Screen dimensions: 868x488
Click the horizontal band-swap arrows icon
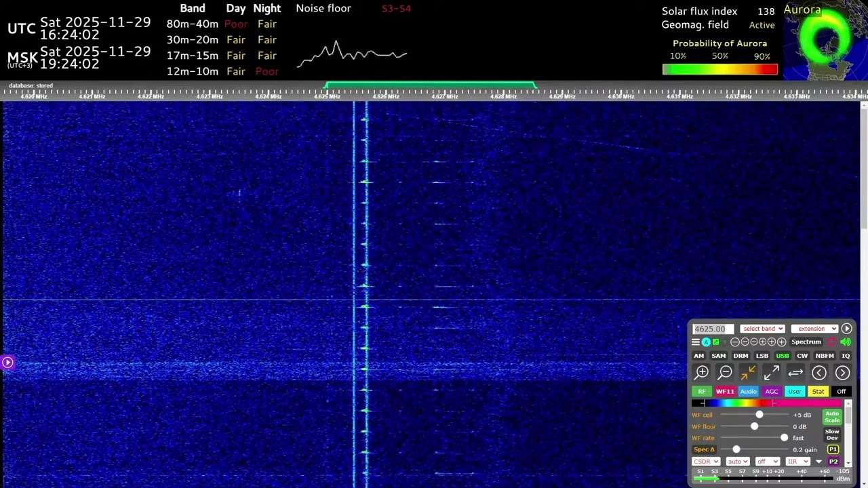click(x=795, y=373)
